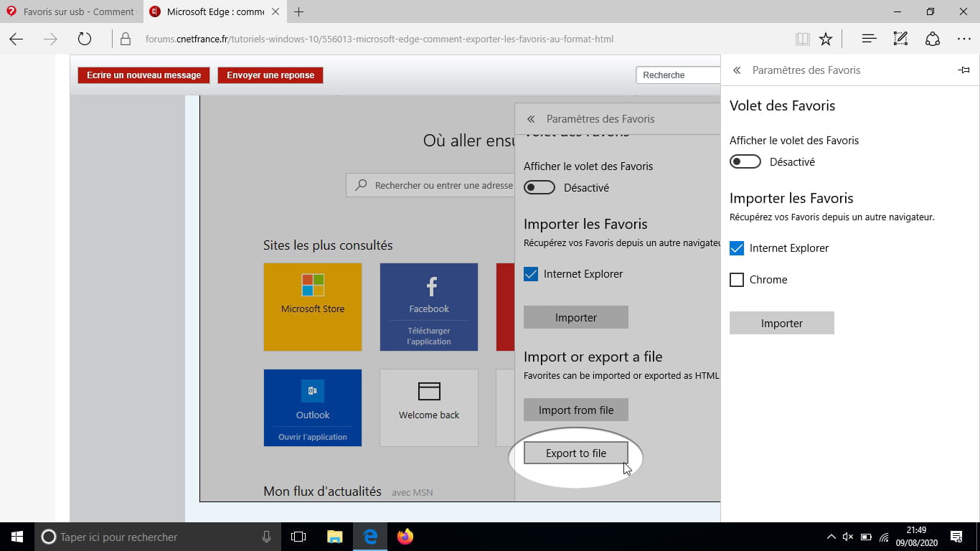This screenshot has height=551, width=980.
Task: Click Import from file in tutorial image
Action: [x=576, y=410]
